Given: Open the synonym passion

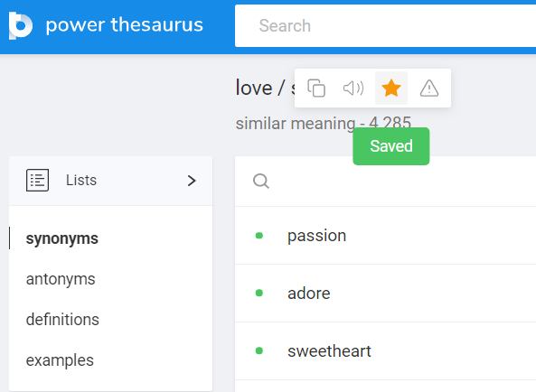Looking at the screenshot, I should tap(316, 236).
